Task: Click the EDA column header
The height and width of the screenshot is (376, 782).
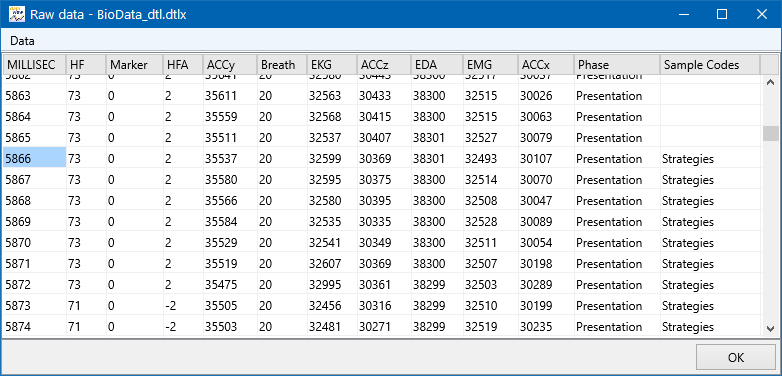Action: (437, 65)
